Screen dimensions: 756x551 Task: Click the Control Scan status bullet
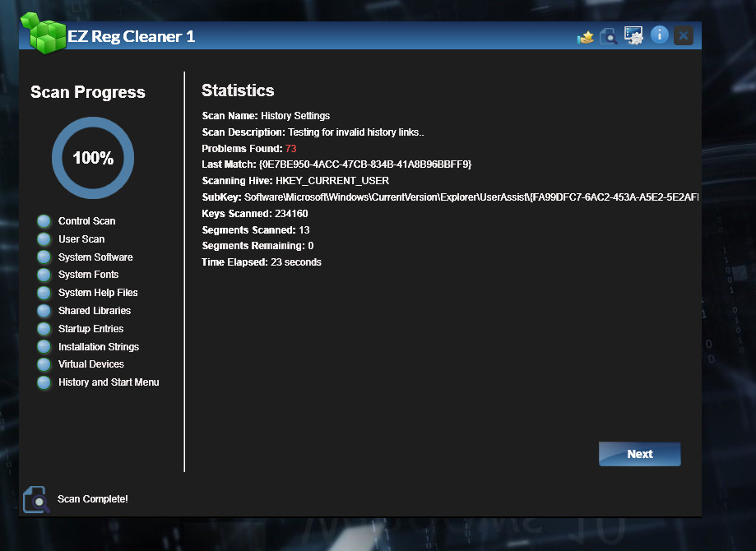[x=44, y=221]
